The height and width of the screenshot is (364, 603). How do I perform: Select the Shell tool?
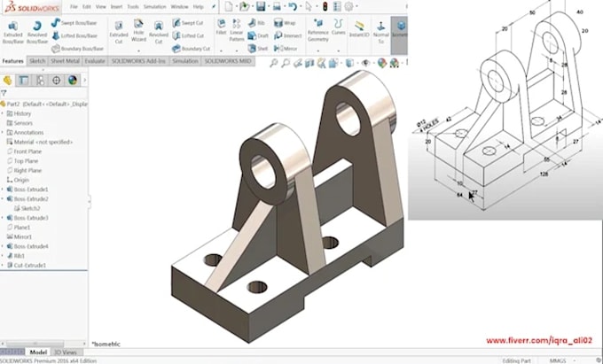click(x=258, y=49)
